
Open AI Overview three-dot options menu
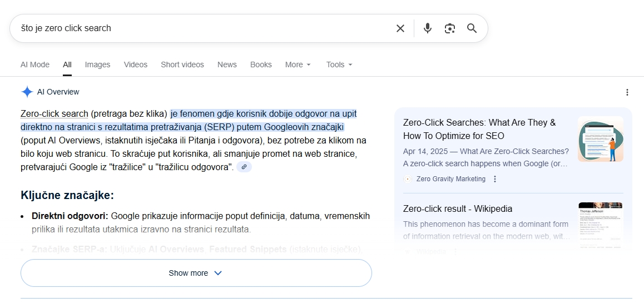click(x=627, y=92)
